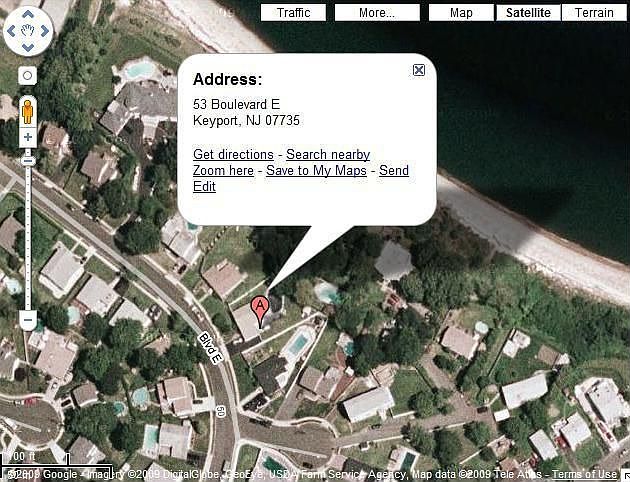Toggle the Traffic overlay
Viewport: 630px width, 482px height.
coord(293,13)
